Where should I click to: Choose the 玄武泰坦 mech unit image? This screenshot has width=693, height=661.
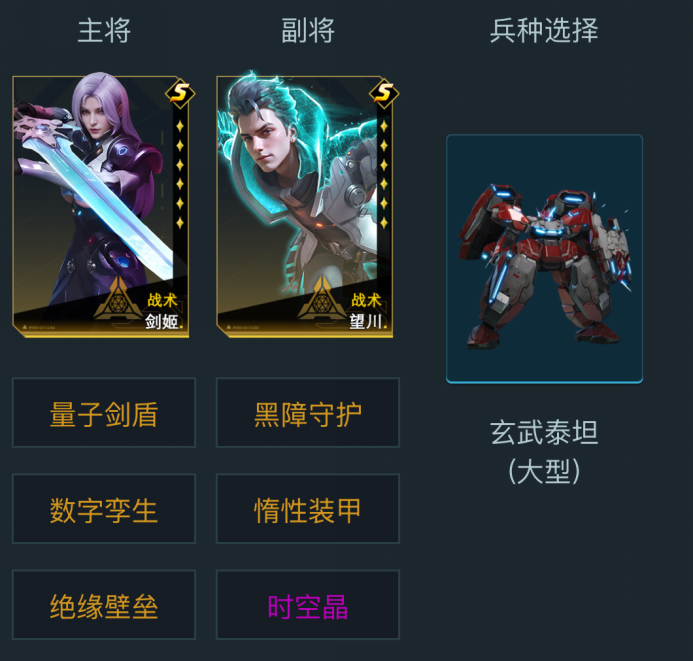coord(544,258)
